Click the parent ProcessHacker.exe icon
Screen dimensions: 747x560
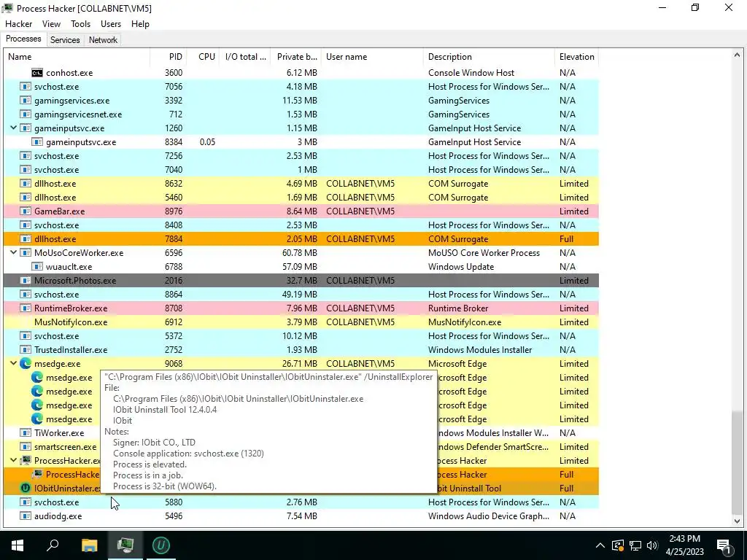coord(26,461)
